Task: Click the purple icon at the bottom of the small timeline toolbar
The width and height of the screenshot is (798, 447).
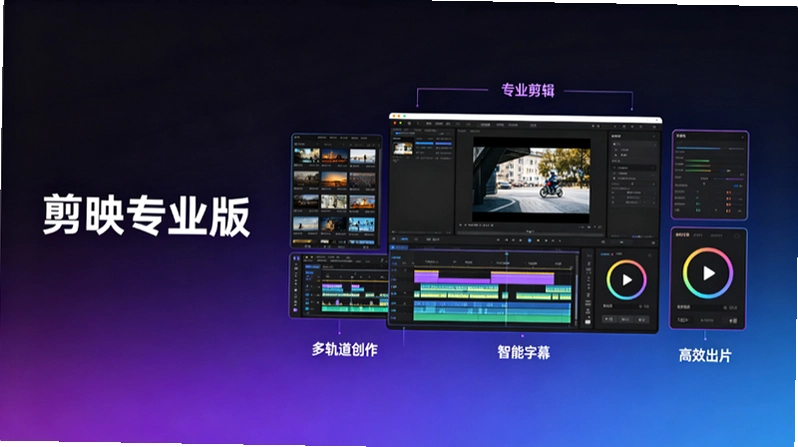Action: pyautogui.click(x=295, y=310)
